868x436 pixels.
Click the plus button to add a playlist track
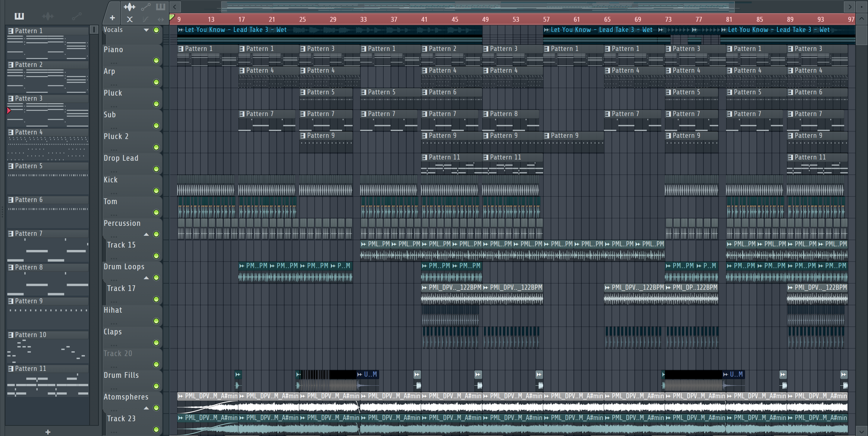pos(112,18)
